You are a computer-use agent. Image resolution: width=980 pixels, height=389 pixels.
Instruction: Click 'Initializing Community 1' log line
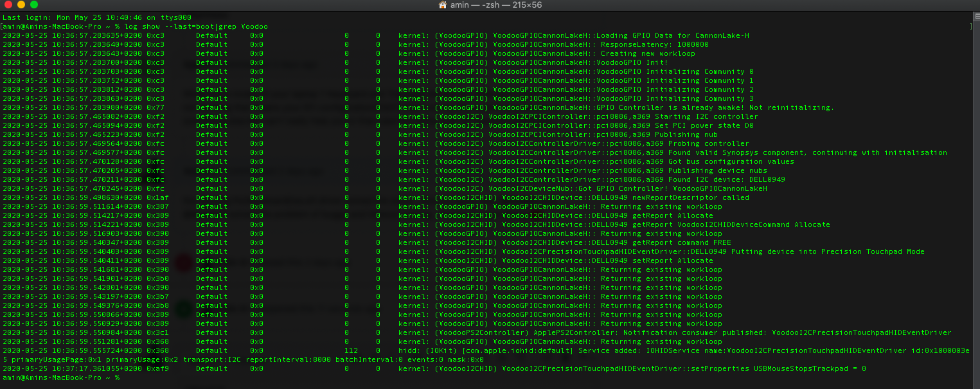click(x=700, y=80)
